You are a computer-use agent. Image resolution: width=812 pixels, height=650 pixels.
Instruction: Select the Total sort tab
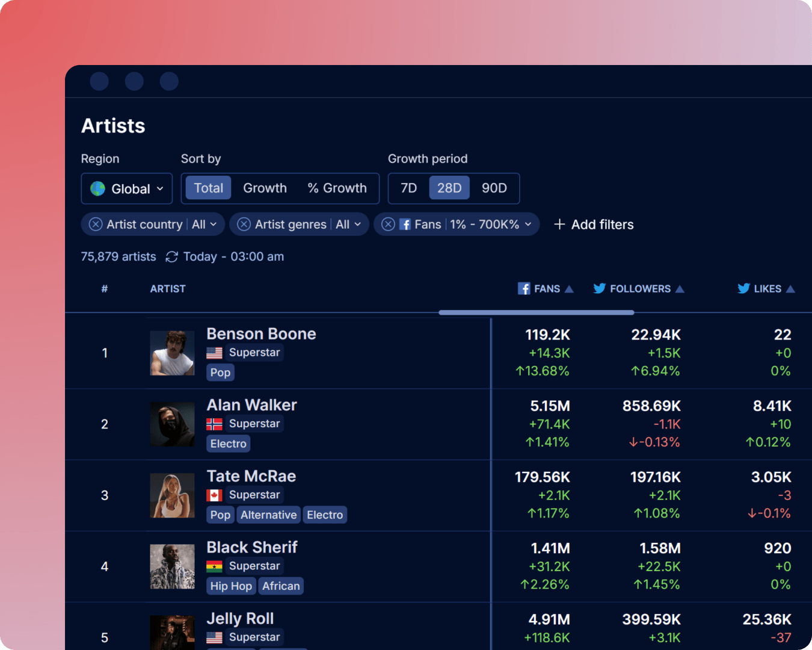(208, 188)
